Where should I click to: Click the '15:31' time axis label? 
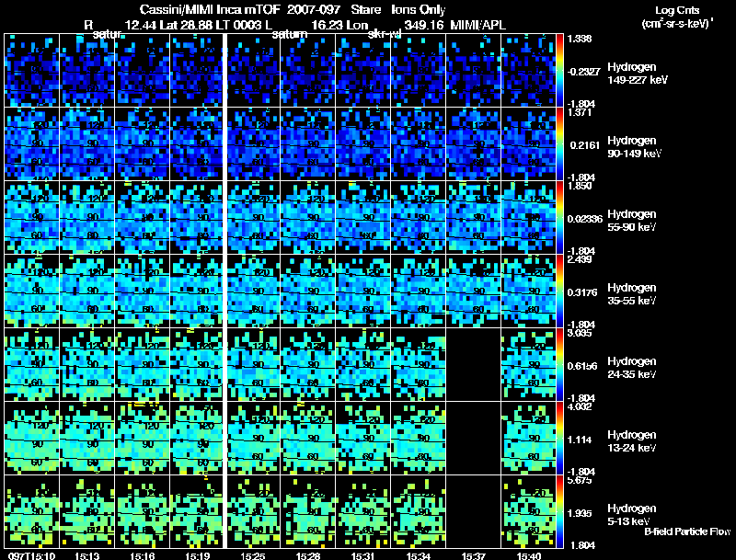363,555
